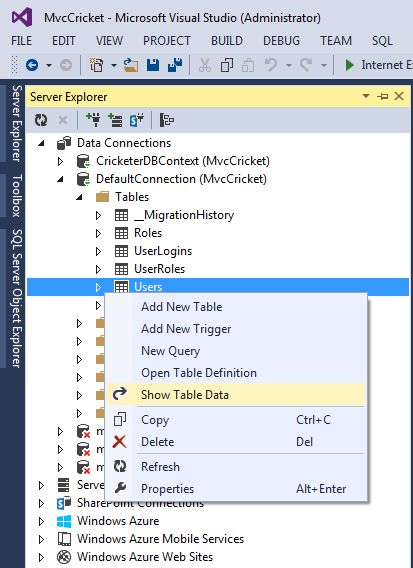This screenshot has width=413, height=568.
Task: Close the Server Explorer panel
Action: click(399, 96)
